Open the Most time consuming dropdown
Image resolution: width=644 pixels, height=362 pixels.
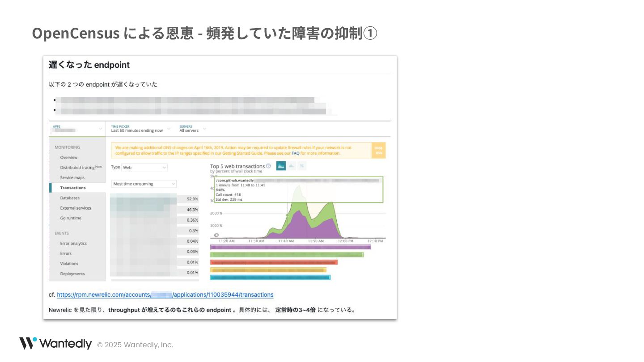point(144,184)
